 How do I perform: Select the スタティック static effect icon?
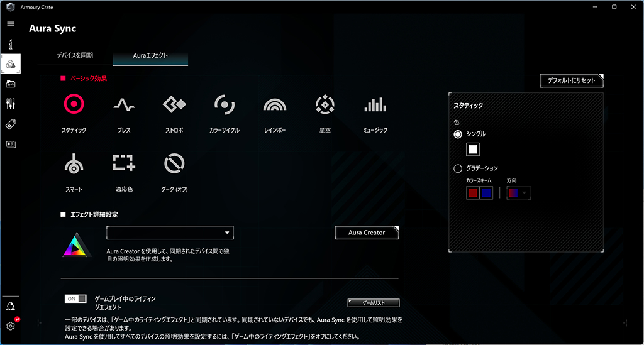pyautogui.click(x=74, y=104)
